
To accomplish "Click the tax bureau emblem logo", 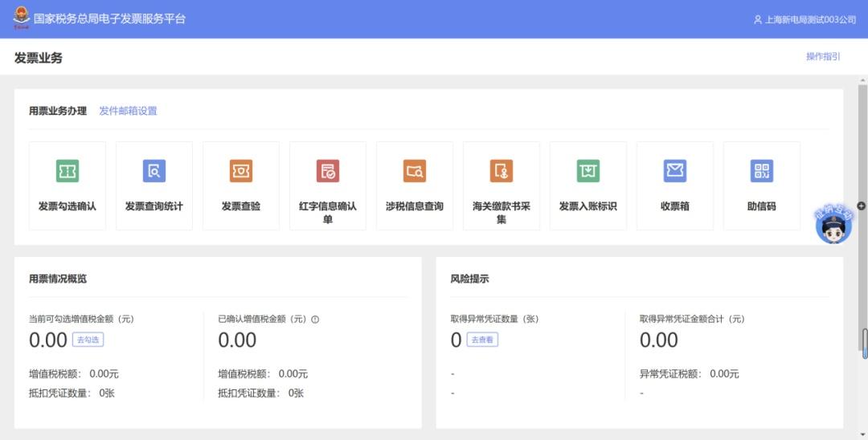I will pyautogui.click(x=22, y=18).
